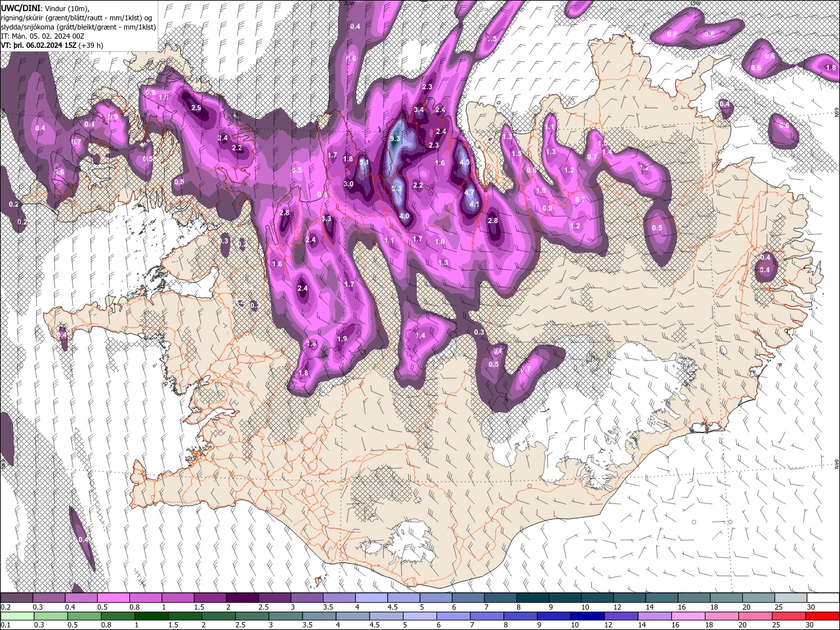Screen dimensions: 840x630
Task: Click the 4.1 value label on the map
Action: coord(474,204)
